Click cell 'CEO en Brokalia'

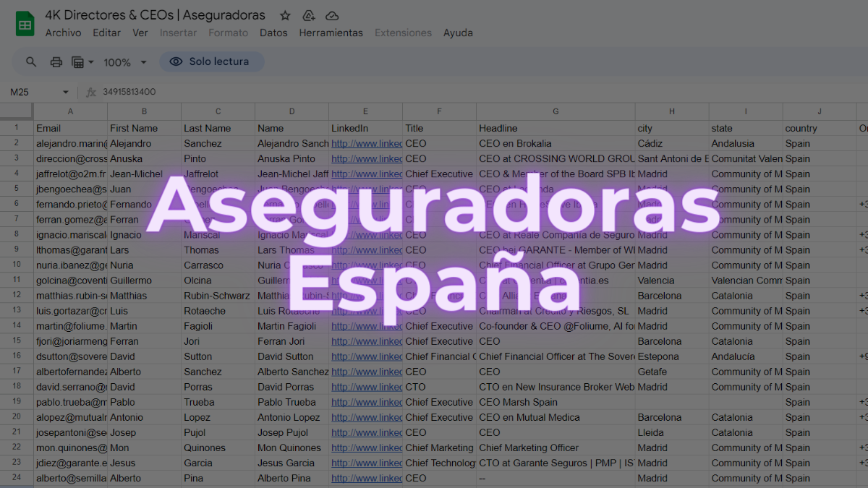point(556,143)
